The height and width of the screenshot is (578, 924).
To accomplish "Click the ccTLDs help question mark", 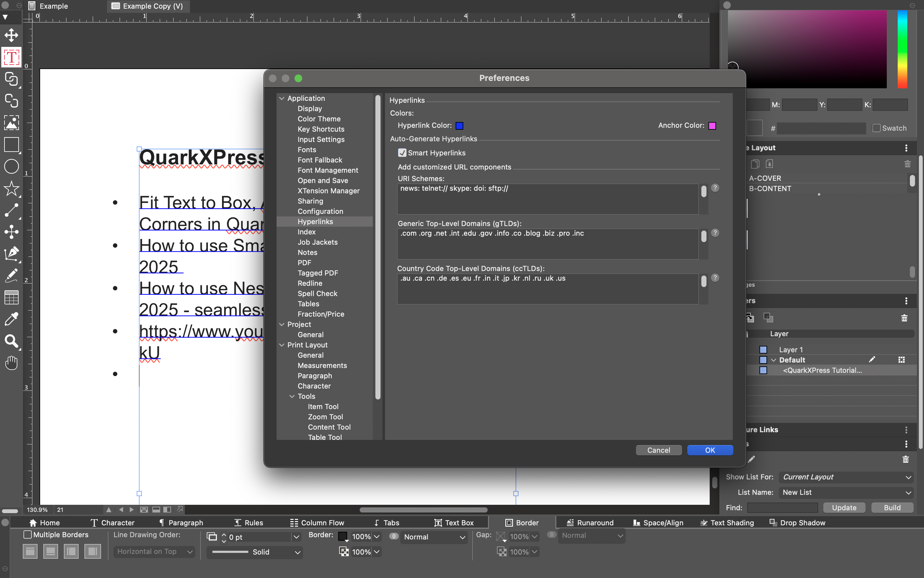I will coord(715,278).
